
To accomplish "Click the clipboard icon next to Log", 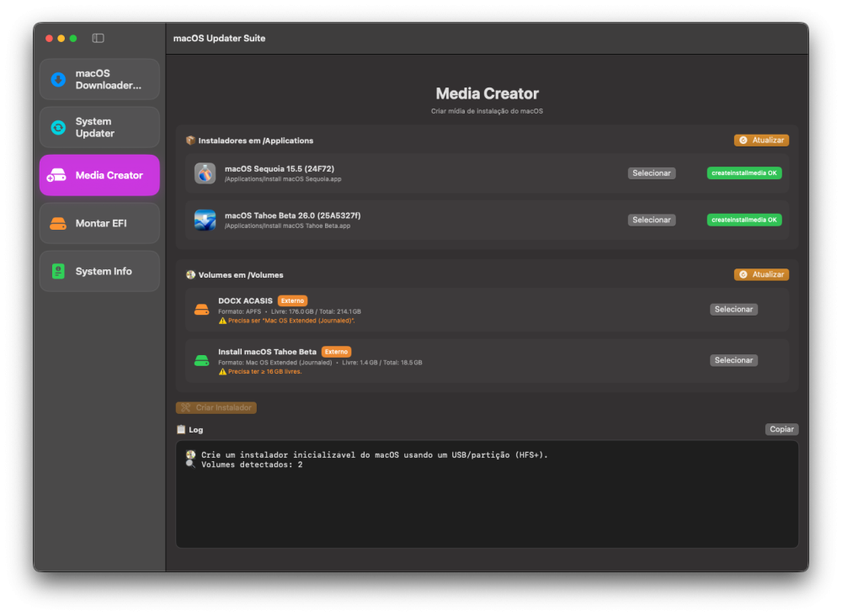I will [181, 429].
